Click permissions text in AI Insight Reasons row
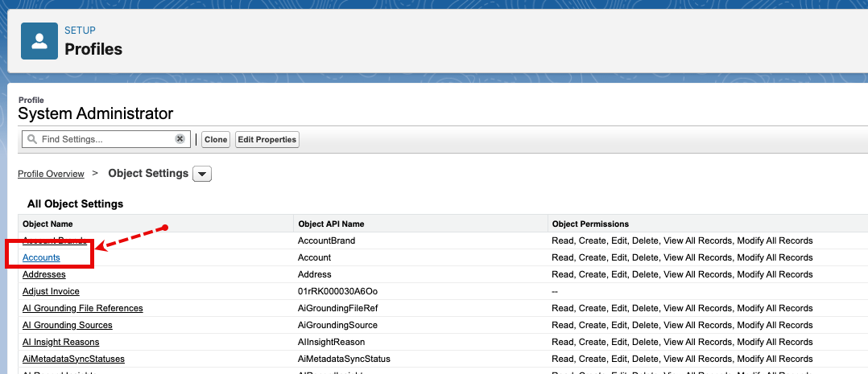This screenshot has width=868, height=374. coord(682,342)
